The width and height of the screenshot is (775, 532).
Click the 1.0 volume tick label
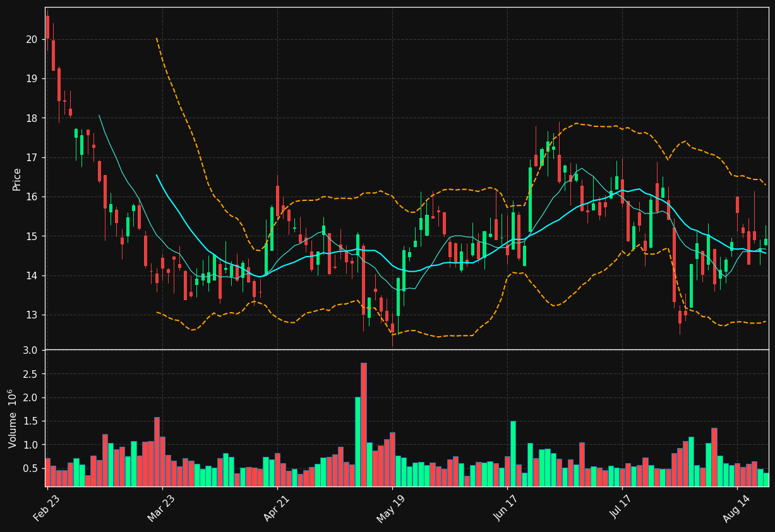coord(31,445)
